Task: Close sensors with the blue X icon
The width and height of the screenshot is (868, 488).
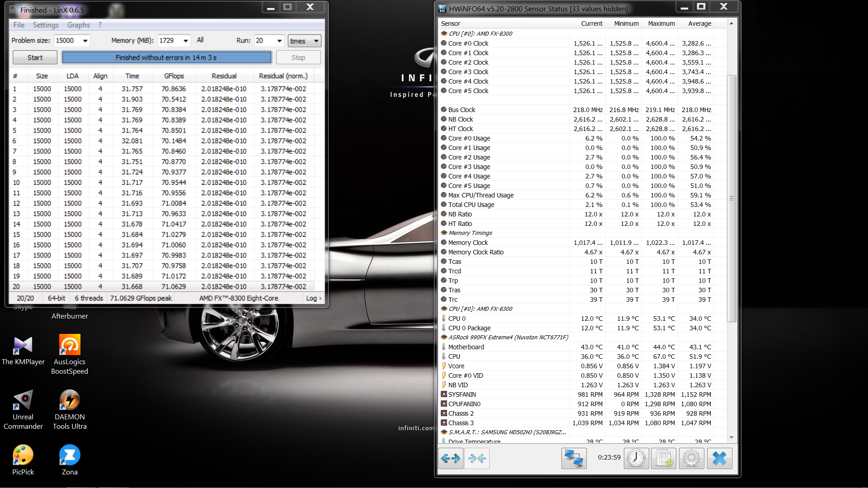Action: point(719,459)
